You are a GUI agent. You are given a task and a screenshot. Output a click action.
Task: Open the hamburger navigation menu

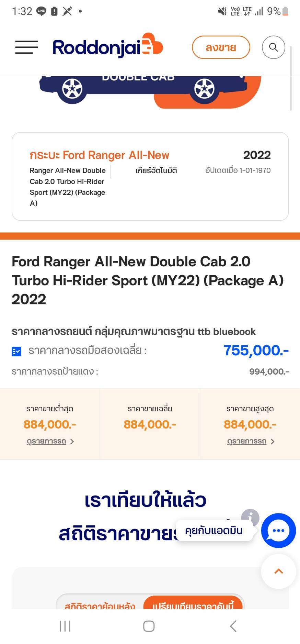click(26, 47)
